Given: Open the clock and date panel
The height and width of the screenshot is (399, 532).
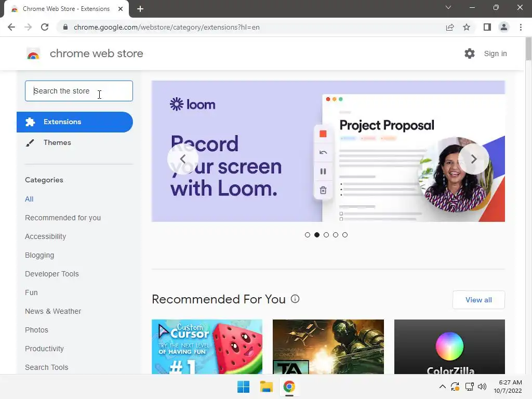Looking at the screenshot, I should pyautogui.click(x=508, y=387).
